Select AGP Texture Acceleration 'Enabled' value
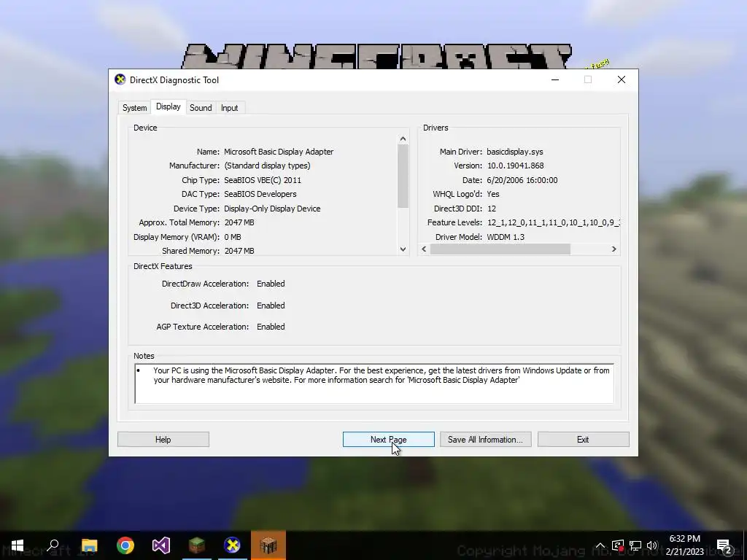Viewport: 747px width, 560px height. click(x=271, y=327)
